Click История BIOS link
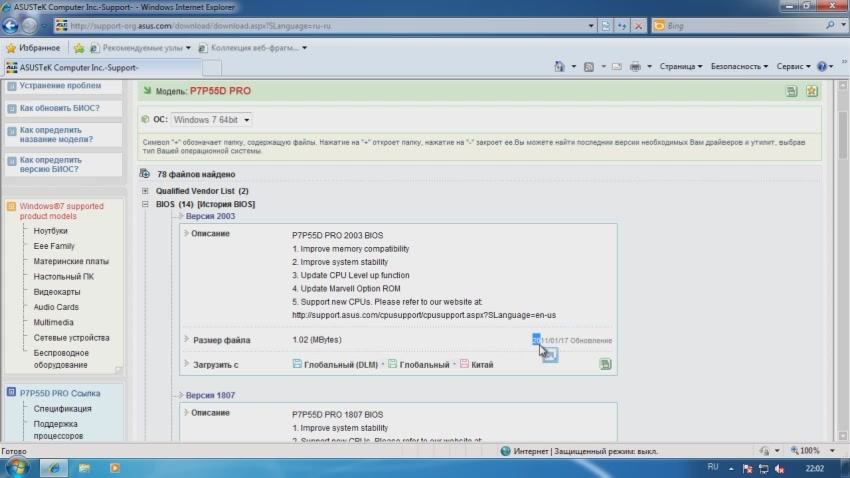This screenshot has width=850, height=478. pyautogui.click(x=226, y=204)
